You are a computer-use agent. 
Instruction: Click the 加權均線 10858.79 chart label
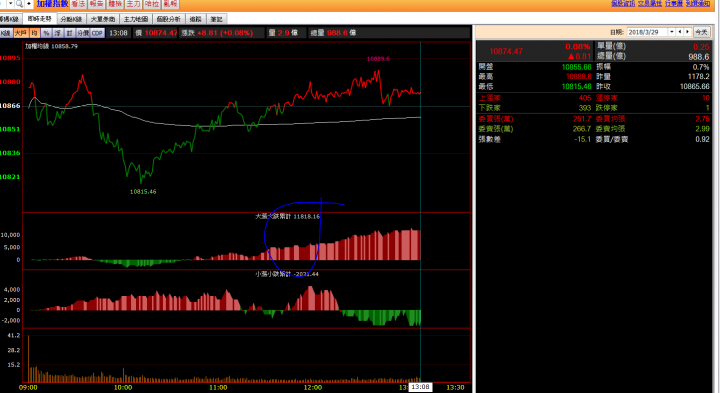[x=51, y=46]
